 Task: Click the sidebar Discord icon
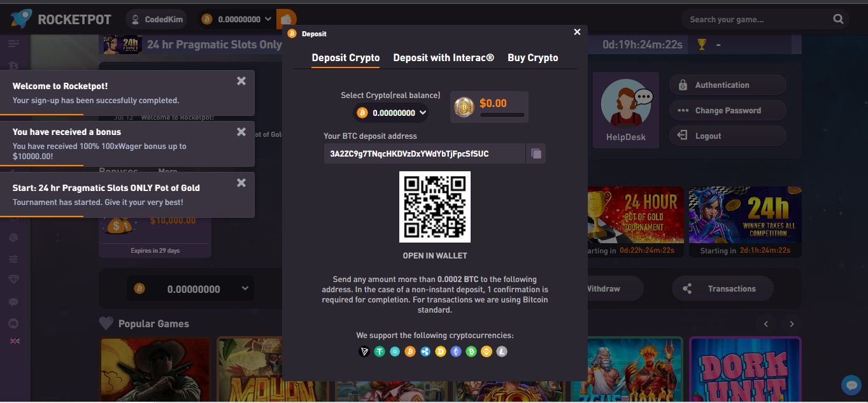[14, 323]
